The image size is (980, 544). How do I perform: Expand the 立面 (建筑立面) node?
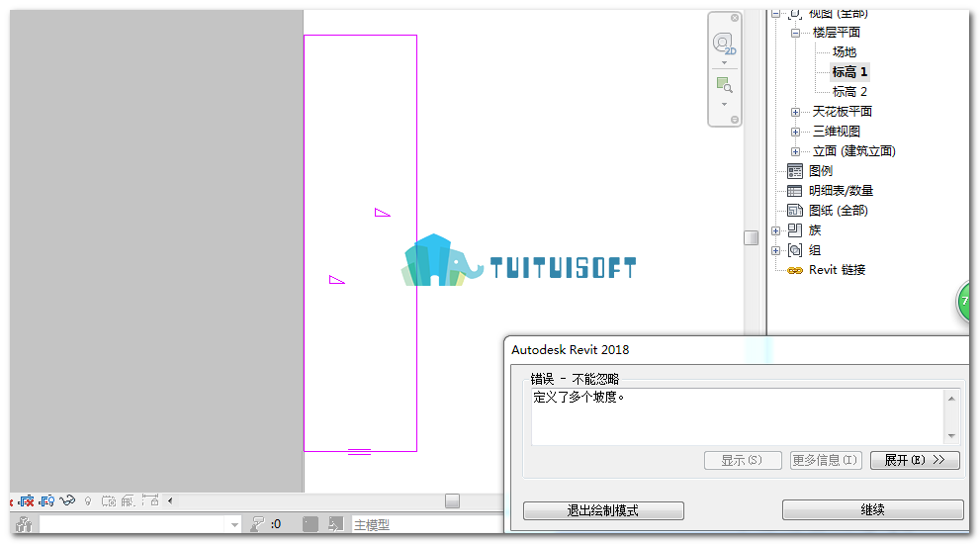point(796,152)
